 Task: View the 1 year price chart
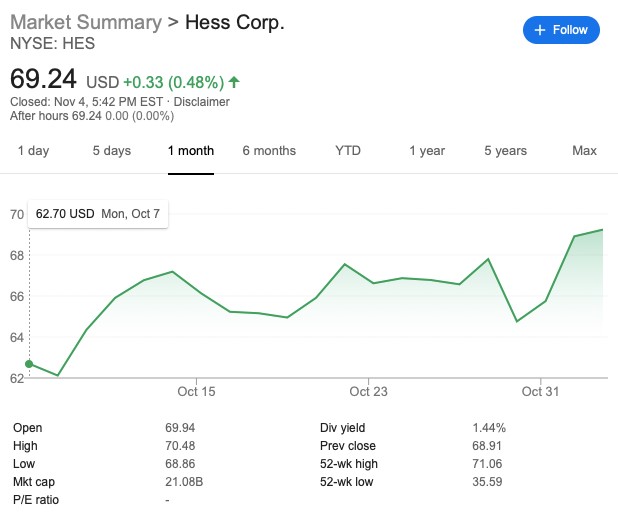(x=426, y=151)
